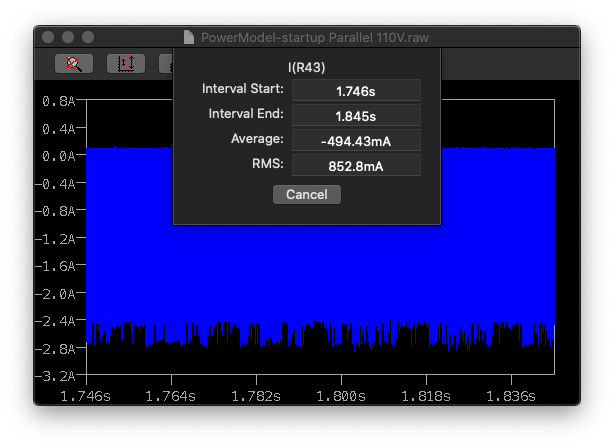Click the -2.0A vertical axis label

pos(55,294)
